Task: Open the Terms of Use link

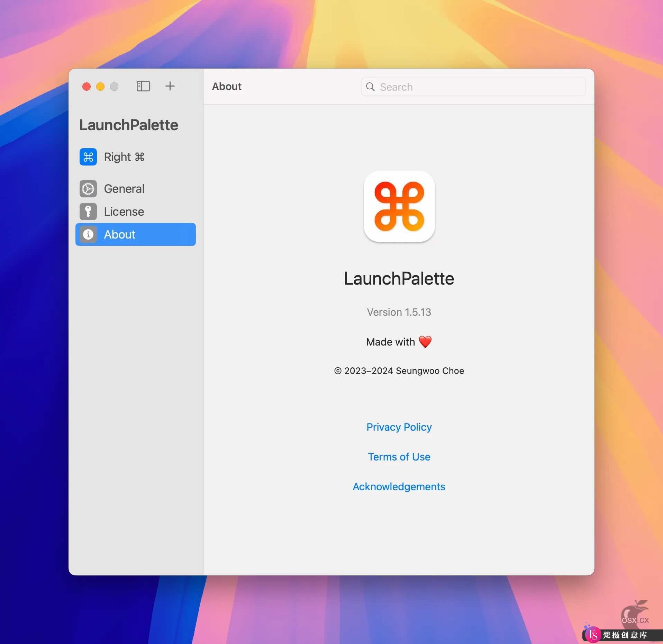Action: (x=399, y=457)
